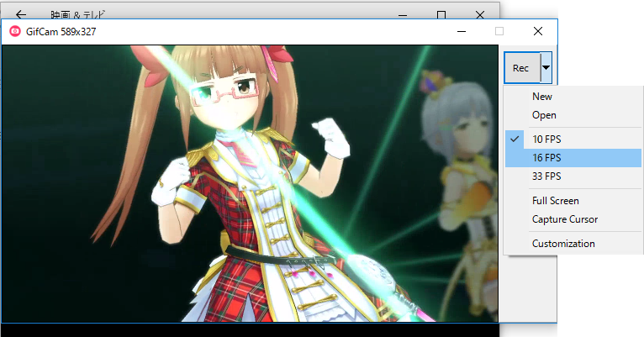Toggle the Capture Cursor option

573,219
